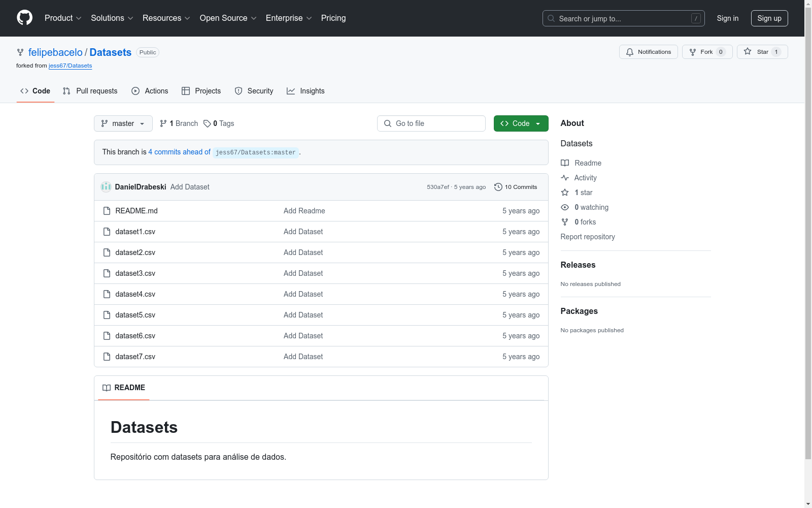Image resolution: width=812 pixels, height=508 pixels.
Task: Click the file icon next to dataset3.csv
Action: 107,273
